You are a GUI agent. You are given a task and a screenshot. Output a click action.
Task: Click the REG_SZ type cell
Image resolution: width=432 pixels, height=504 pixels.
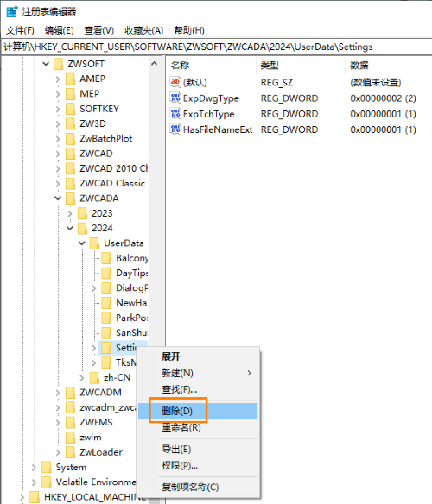pyautogui.click(x=276, y=83)
